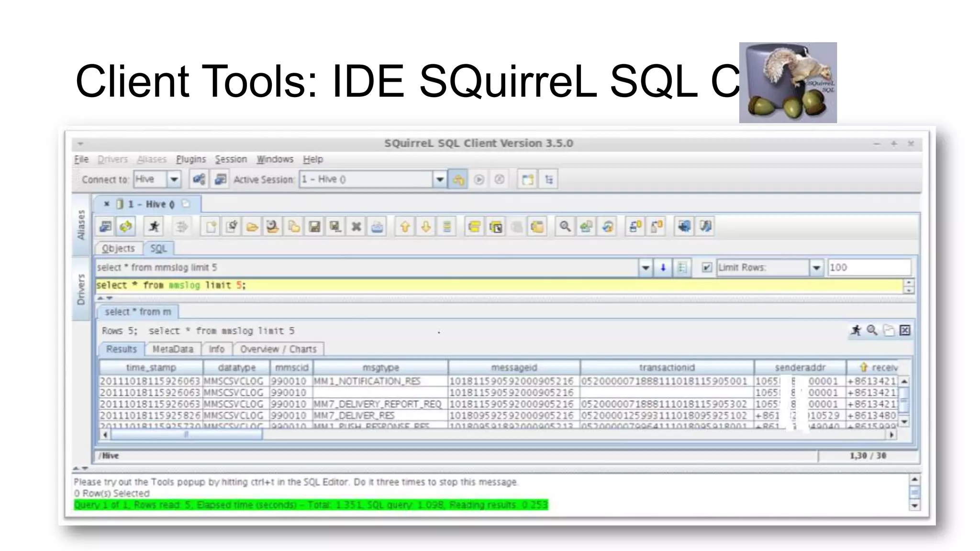Click the magnifier icon in results panel header
The width and height of the screenshot is (980, 551).
pyautogui.click(x=872, y=330)
